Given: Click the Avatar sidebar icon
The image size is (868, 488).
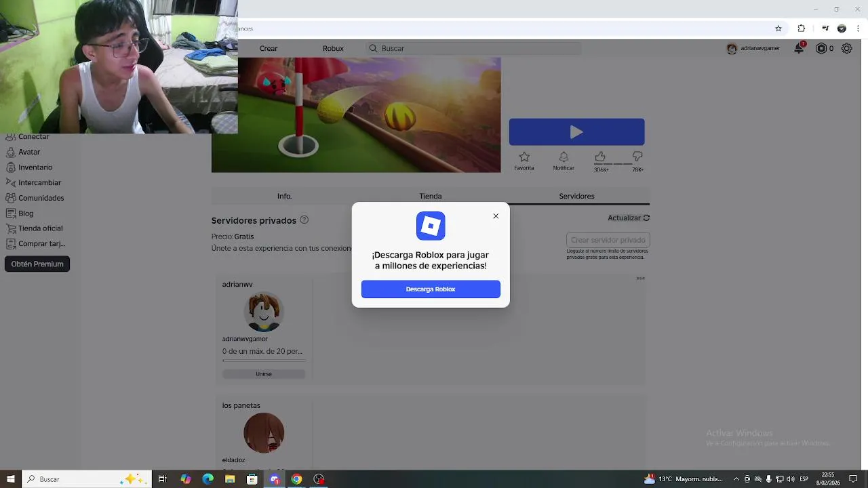Looking at the screenshot, I should (x=11, y=152).
